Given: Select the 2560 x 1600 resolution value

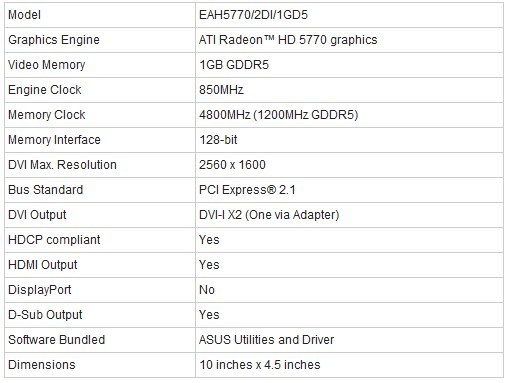Looking at the screenshot, I should [232, 165].
